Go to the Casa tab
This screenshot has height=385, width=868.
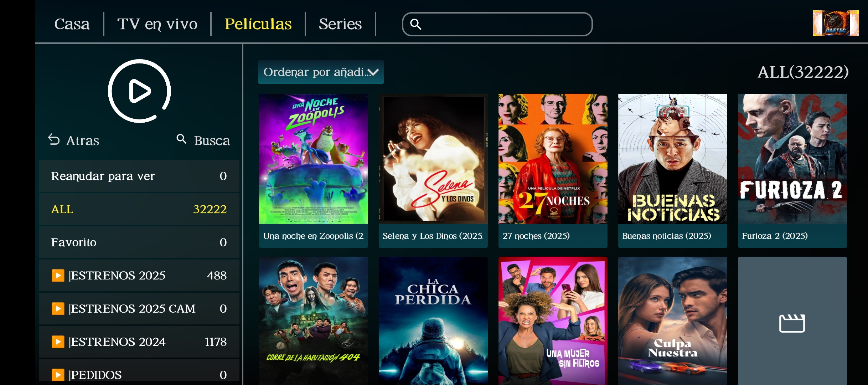pyautogui.click(x=72, y=24)
